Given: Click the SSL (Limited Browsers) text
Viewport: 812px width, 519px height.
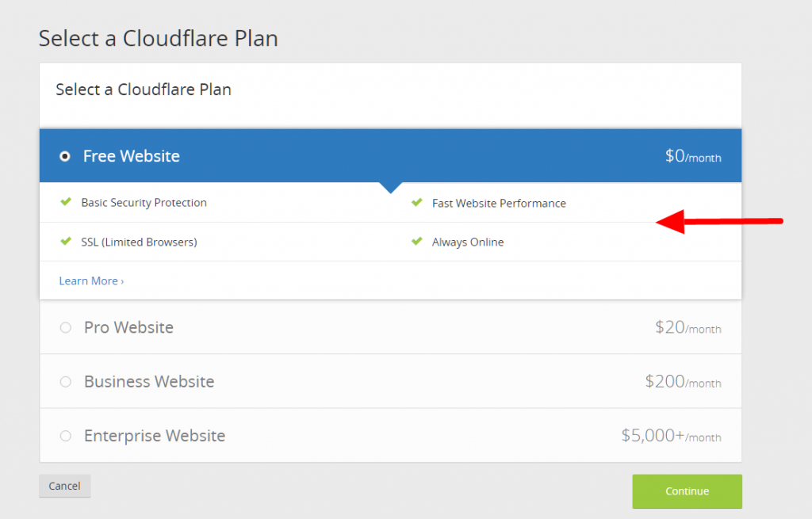Looking at the screenshot, I should (140, 242).
